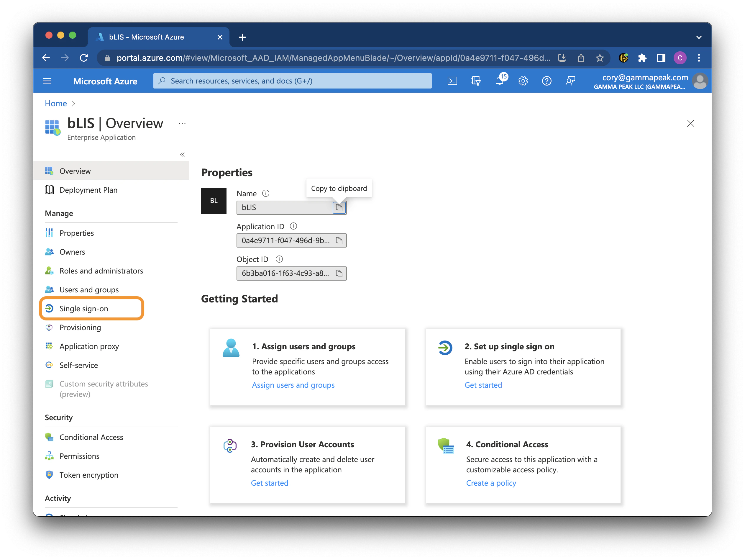Open Conditional Access under Security
The image size is (745, 560).
pyautogui.click(x=91, y=437)
